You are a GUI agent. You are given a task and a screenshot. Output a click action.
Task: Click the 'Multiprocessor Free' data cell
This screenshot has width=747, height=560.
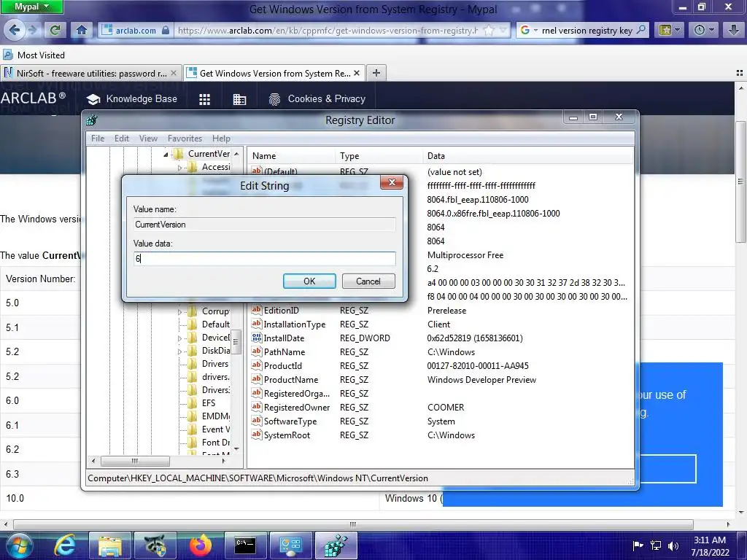point(465,254)
